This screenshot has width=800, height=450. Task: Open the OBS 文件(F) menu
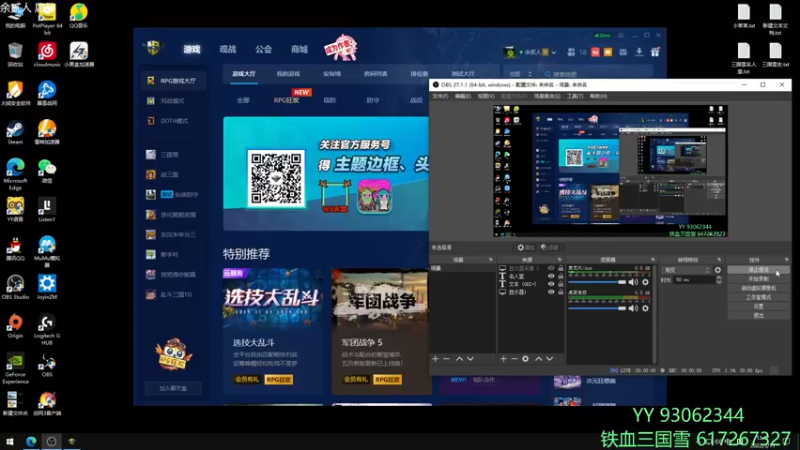440,96
